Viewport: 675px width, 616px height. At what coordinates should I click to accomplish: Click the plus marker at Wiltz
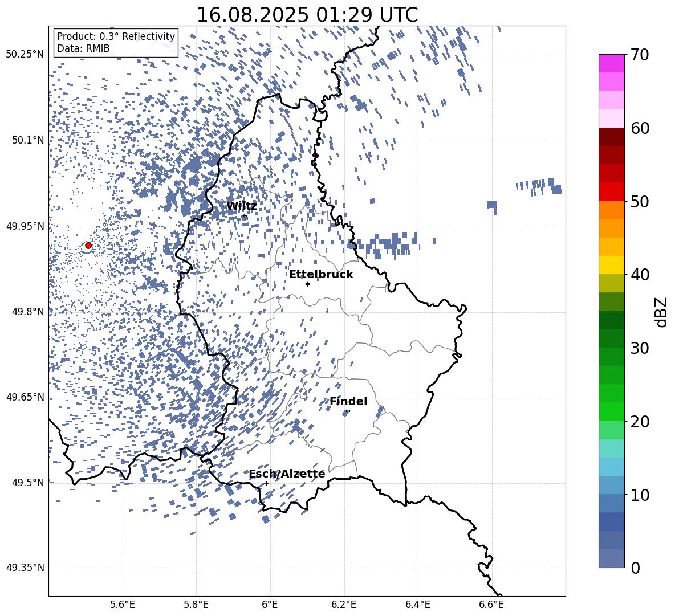click(x=245, y=216)
